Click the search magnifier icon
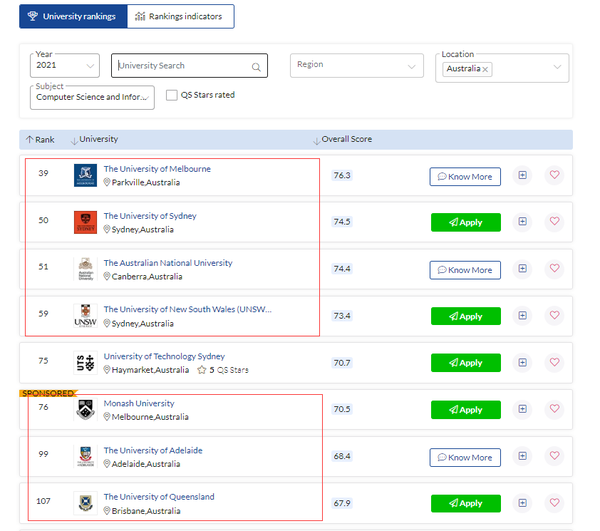 (256, 67)
